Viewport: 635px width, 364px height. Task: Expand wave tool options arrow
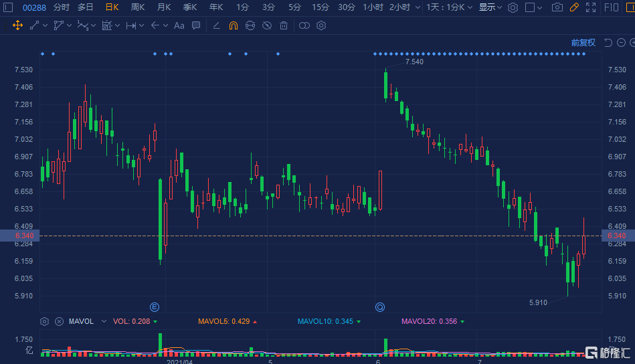pyautogui.click(x=93, y=25)
